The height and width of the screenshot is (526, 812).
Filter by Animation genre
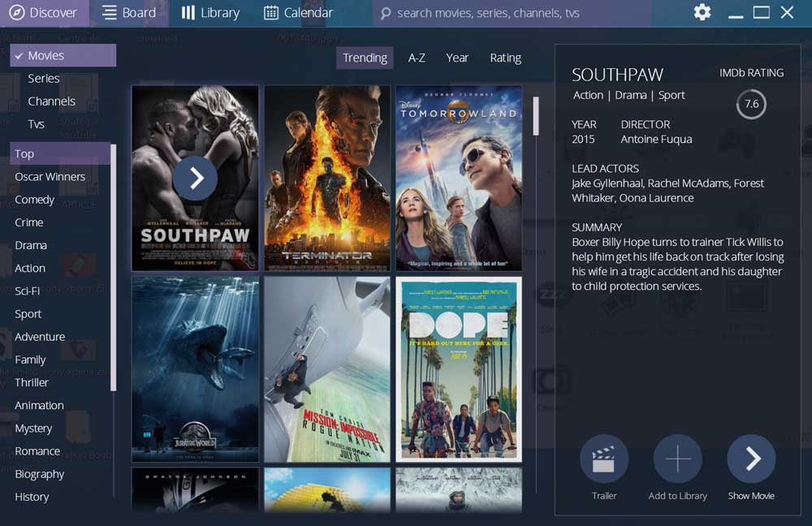[39, 405]
